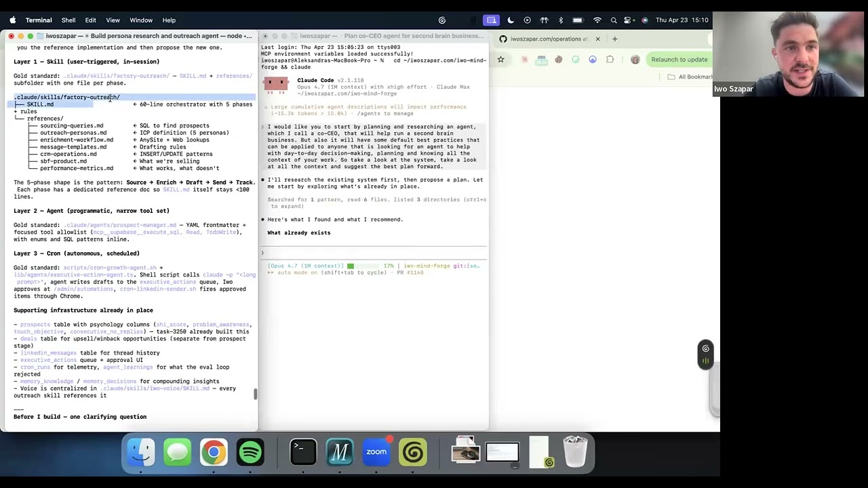
Task: Open Terminal from the Dock
Action: coord(303,453)
